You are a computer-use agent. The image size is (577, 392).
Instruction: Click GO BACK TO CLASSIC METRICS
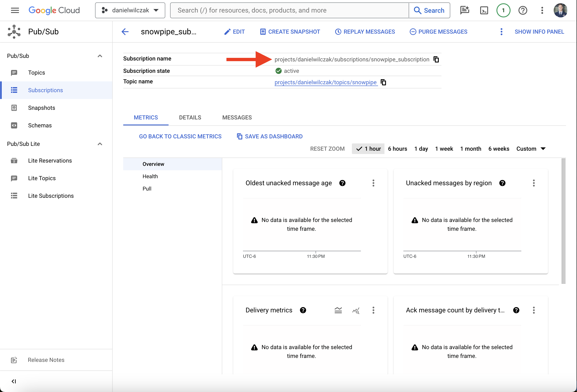[180, 137]
